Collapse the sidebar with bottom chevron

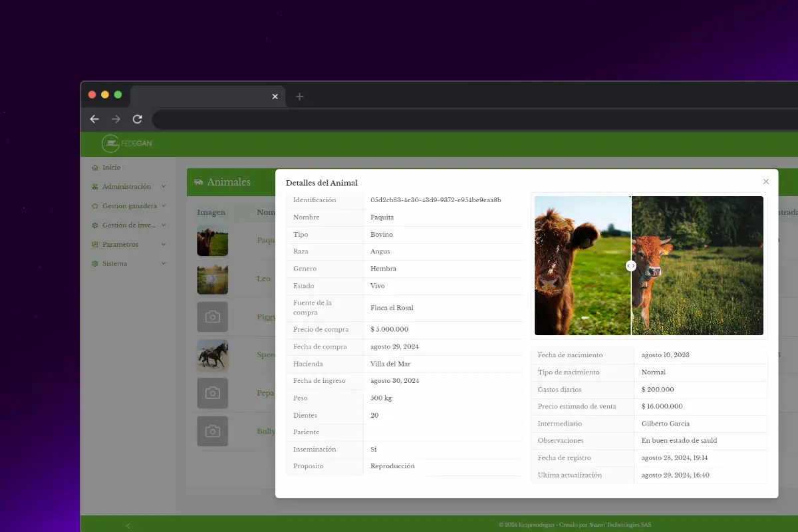(128, 525)
